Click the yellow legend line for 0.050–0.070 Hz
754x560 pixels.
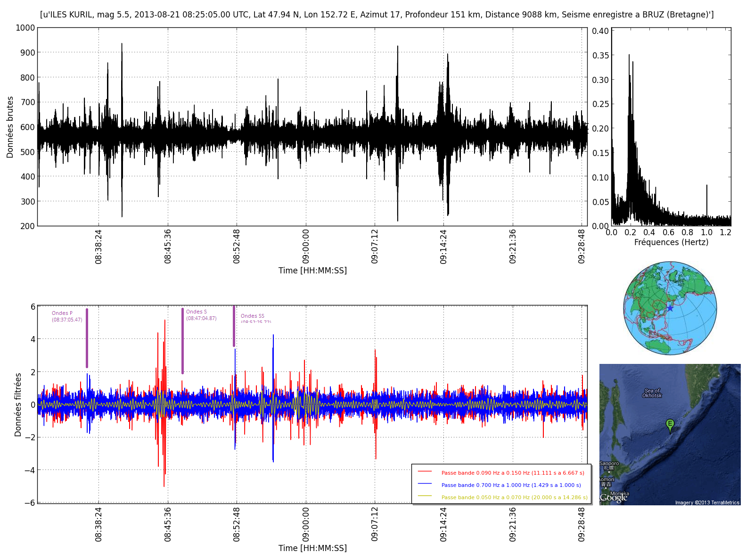pos(425,496)
